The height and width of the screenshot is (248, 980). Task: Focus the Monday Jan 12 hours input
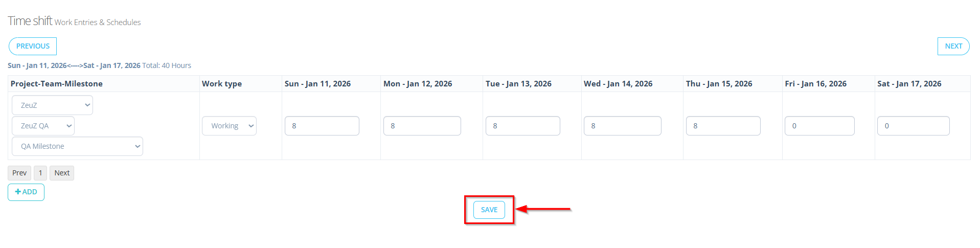[422, 126]
